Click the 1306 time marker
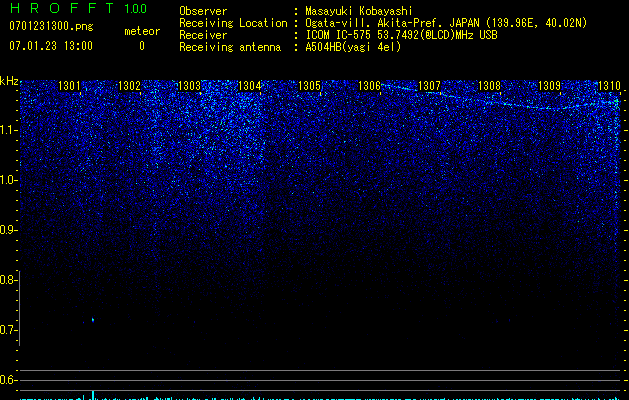 click(x=369, y=86)
